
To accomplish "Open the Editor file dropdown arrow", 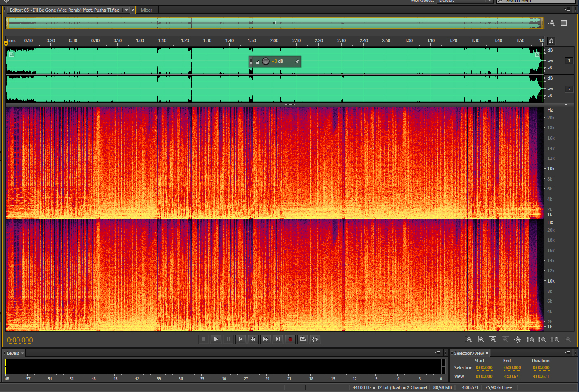I will [x=126, y=10].
